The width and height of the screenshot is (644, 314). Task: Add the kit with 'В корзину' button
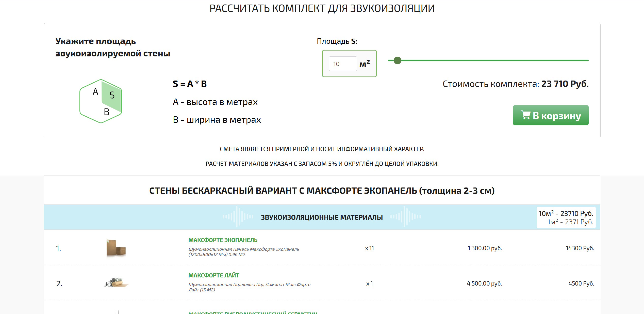[x=551, y=115]
